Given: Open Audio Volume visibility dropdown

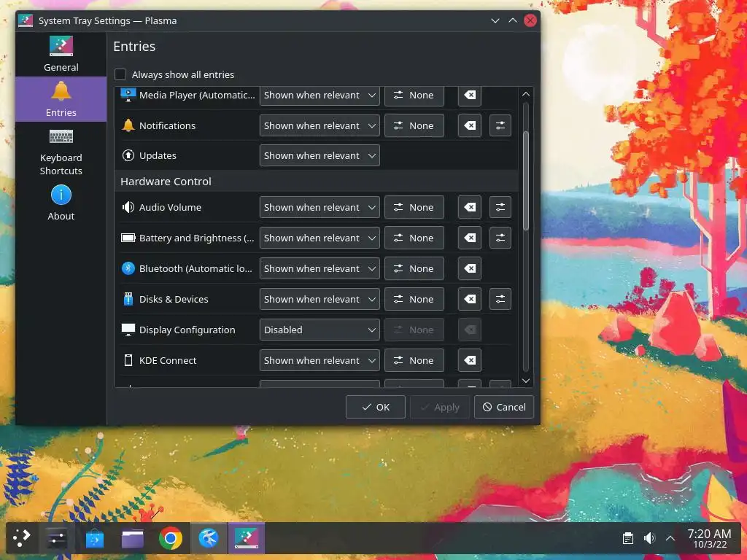Looking at the screenshot, I should (320, 208).
